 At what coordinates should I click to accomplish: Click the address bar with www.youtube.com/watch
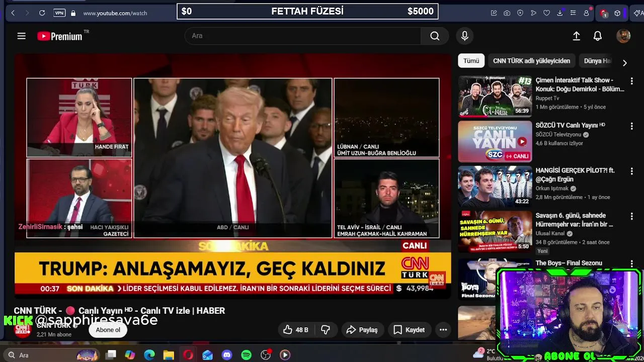coord(115,13)
